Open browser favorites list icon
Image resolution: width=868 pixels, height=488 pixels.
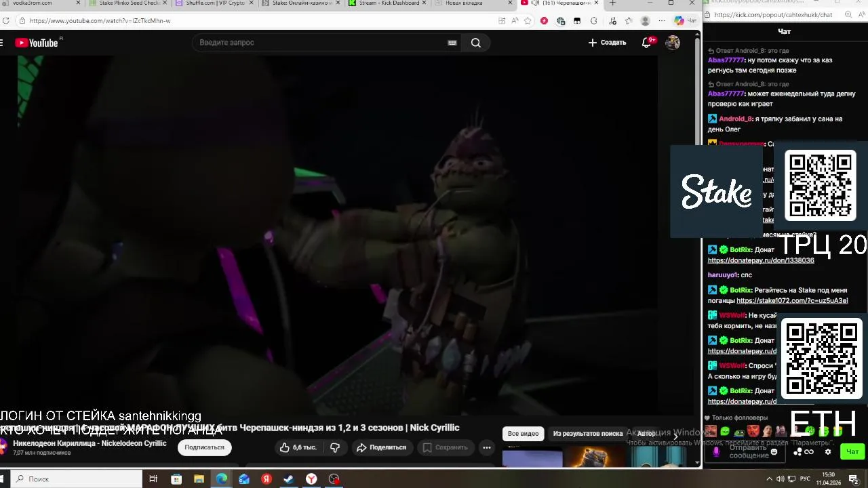point(629,21)
